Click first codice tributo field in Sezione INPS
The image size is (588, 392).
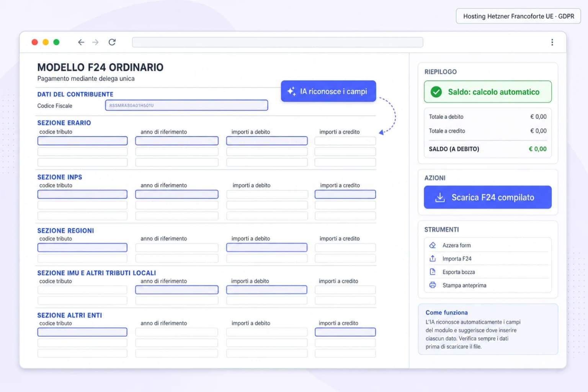(82, 194)
